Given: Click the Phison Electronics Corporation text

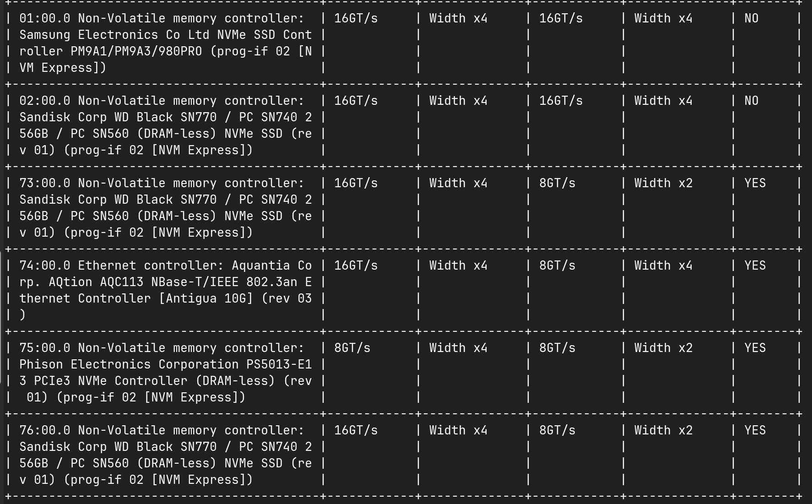Looking at the screenshot, I should 129,364.
